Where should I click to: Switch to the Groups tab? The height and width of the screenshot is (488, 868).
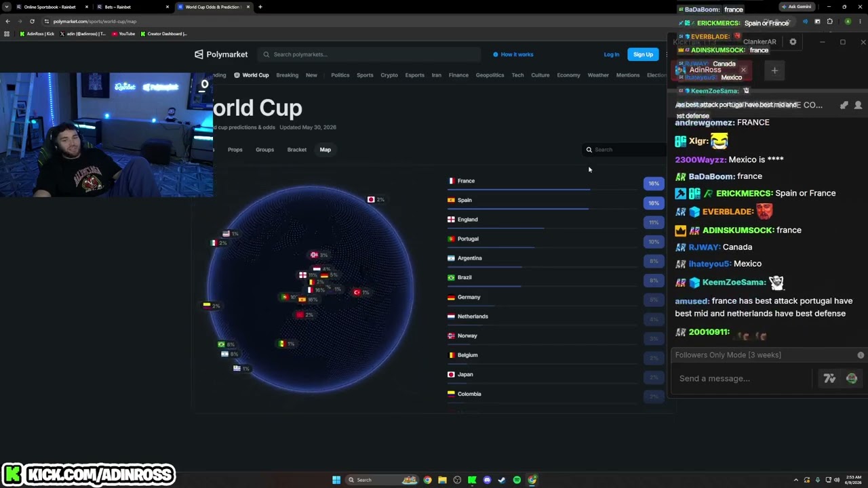[264, 150]
